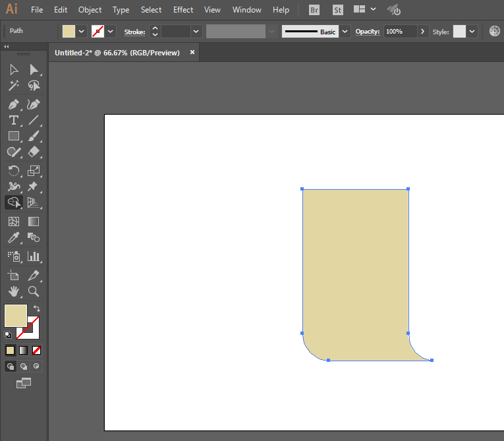
Task: Set paint mode to Color
Action: [11, 350]
